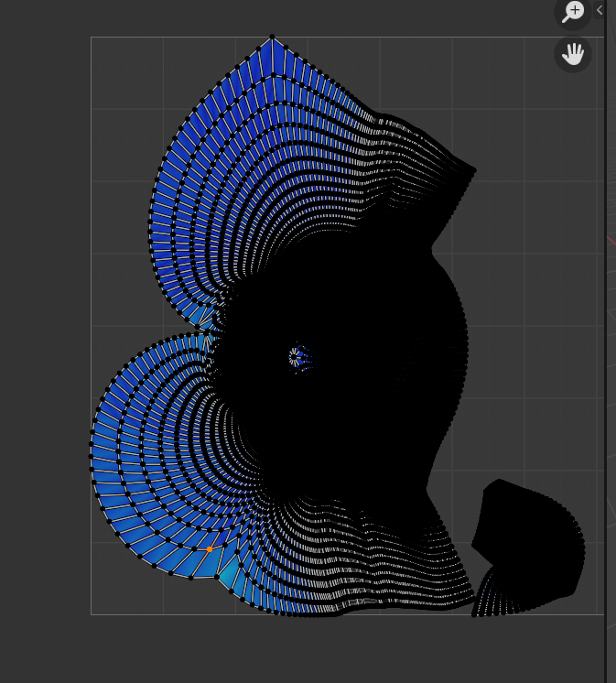Select the orange highlighted UV vertex
Screen dimensions: 616x683
(210, 549)
